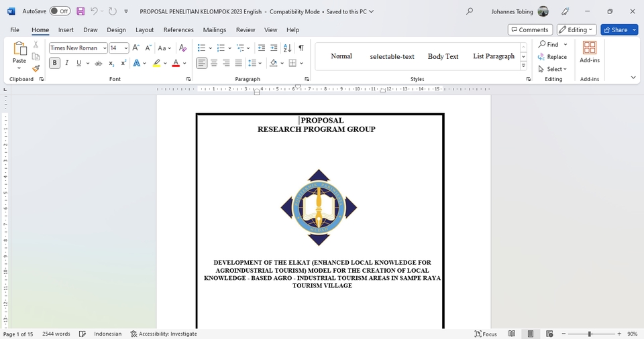Open the Add-ins button
Viewport: 644px width, 339px height.
tap(590, 52)
